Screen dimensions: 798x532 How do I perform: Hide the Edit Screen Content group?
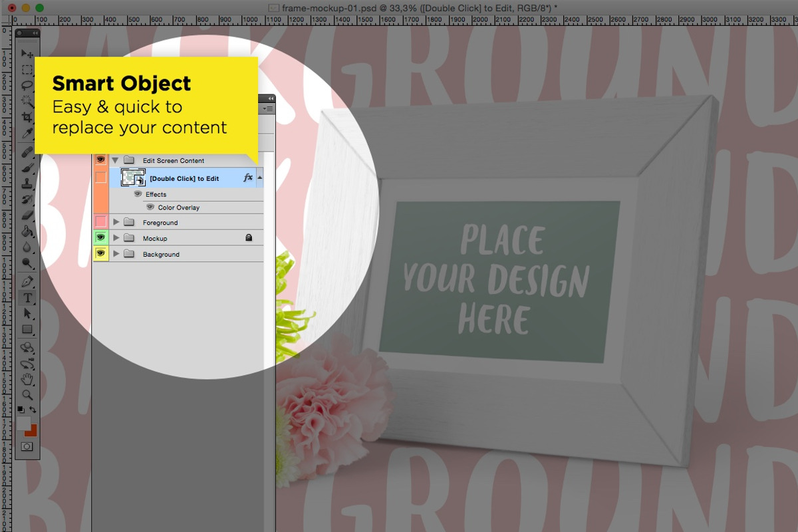pyautogui.click(x=100, y=160)
